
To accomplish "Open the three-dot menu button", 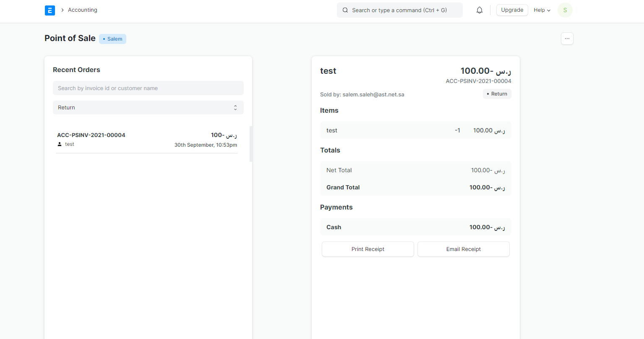I will (567, 38).
